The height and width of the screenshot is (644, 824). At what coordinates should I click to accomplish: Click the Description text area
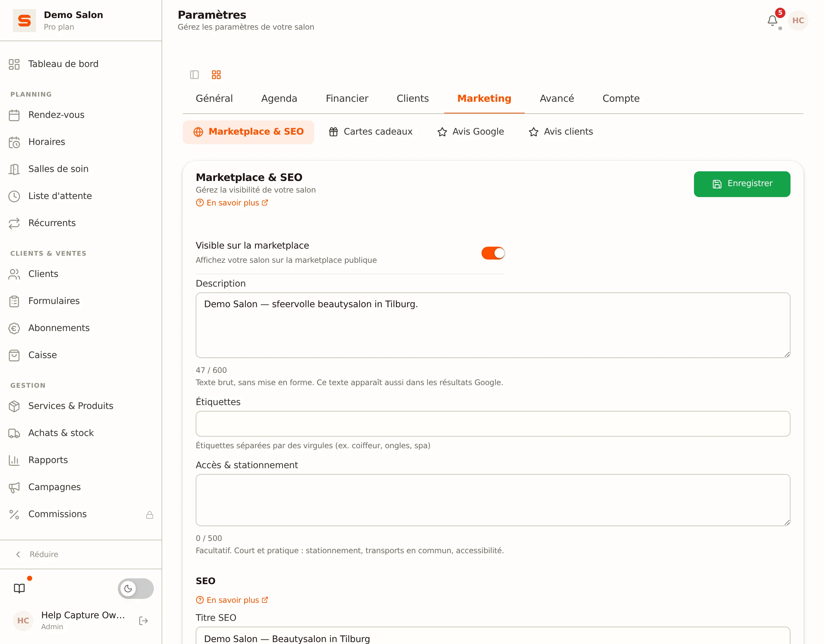click(493, 325)
